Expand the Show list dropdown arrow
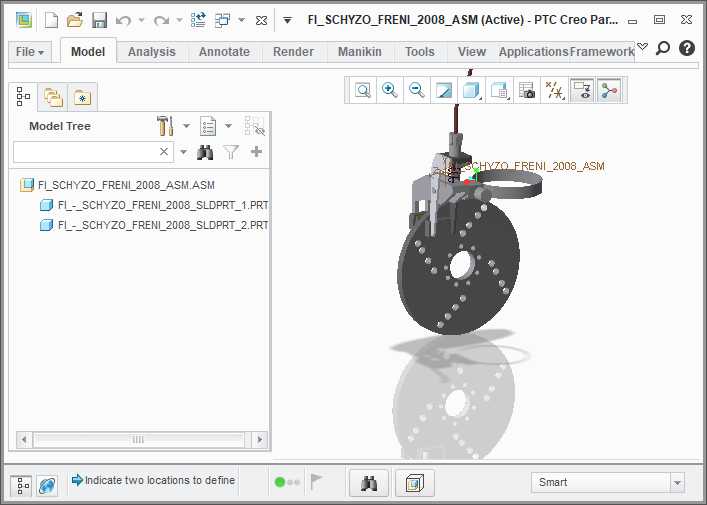Viewport: 707px width, 505px height. tap(229, 126)
